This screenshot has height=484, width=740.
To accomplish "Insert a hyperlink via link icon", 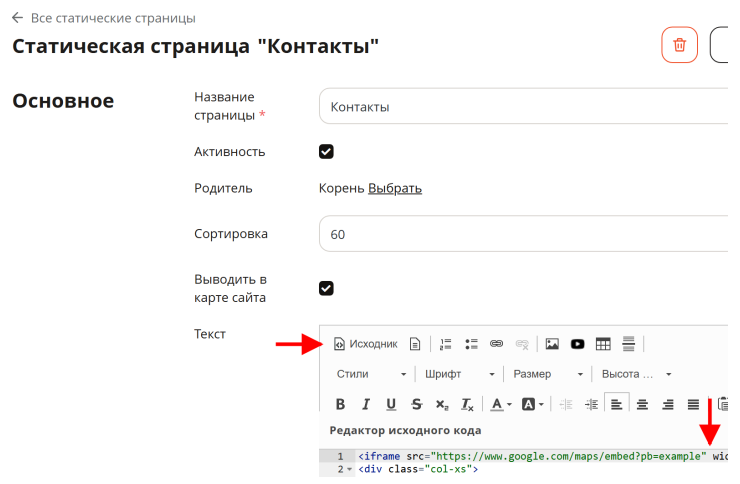I will [496, 344].
